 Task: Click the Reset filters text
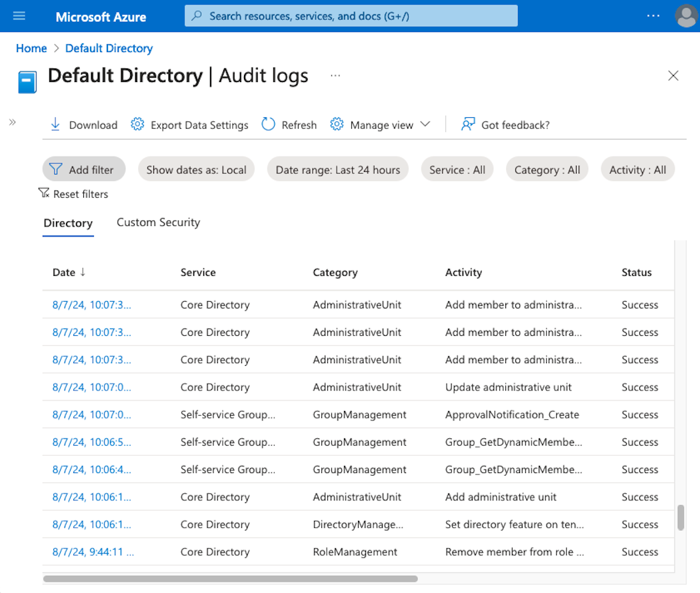point(81,194)
